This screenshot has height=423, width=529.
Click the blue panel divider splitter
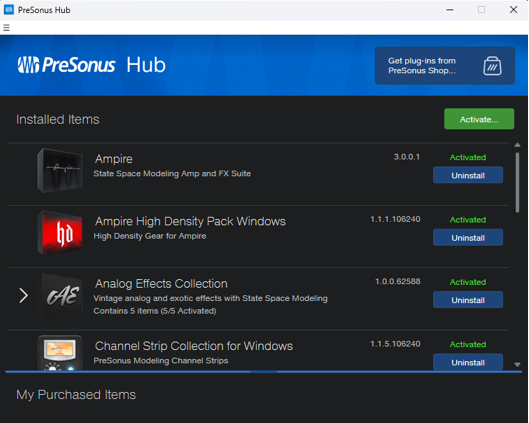pyautogui.click(x=263, y=372)
